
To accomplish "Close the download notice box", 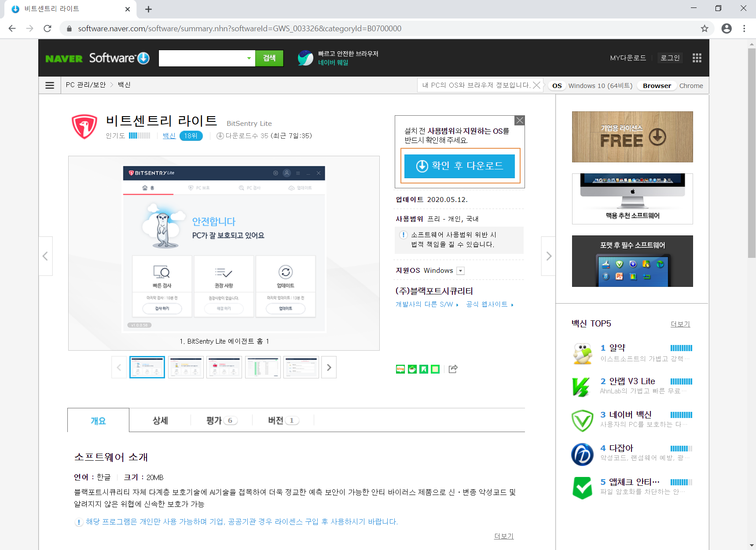I will 520,121.
